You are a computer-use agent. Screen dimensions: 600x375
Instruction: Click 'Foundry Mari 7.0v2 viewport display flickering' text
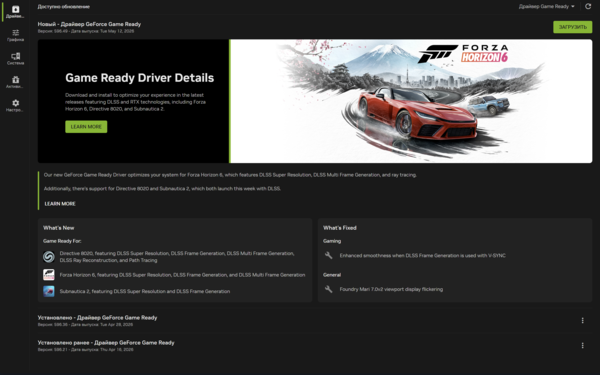391,289
